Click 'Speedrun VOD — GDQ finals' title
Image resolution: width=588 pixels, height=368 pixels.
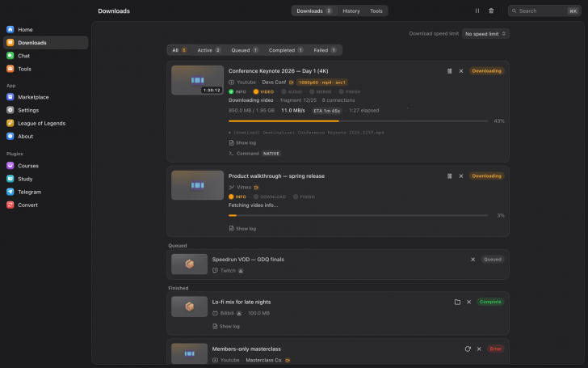pos(248,260)
